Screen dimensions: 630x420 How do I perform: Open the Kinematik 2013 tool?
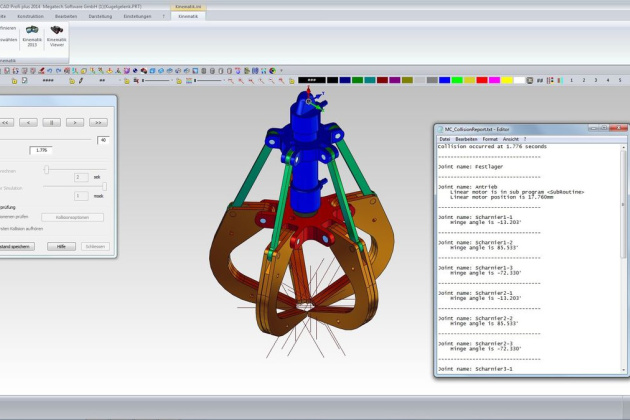[32, 36]
